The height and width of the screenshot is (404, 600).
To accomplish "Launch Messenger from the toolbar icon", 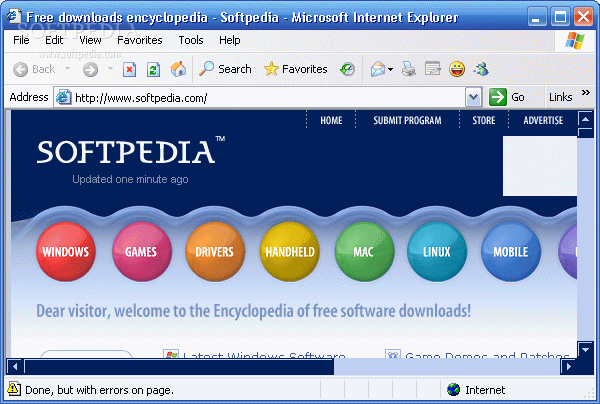I will click(481, 69).
